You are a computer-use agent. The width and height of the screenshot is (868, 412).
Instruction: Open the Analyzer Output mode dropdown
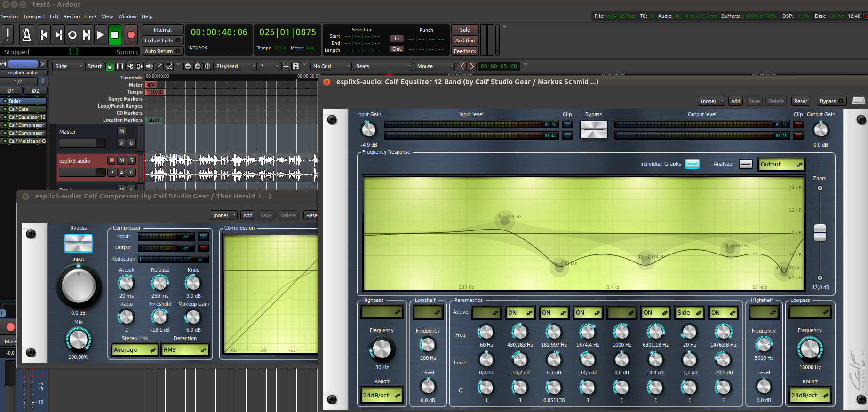[x=781, y=165]
